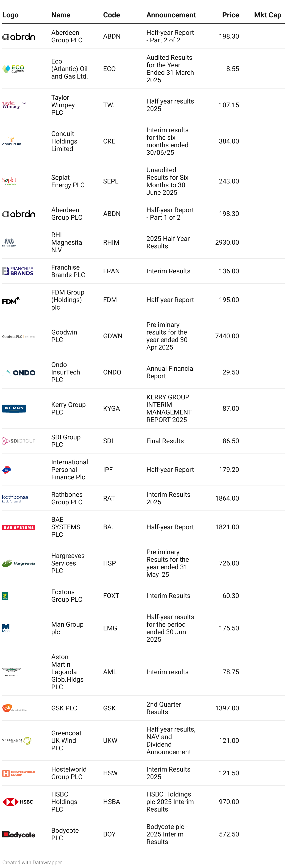
Task: Click the Name column header
Action: (x=61, y=15)
